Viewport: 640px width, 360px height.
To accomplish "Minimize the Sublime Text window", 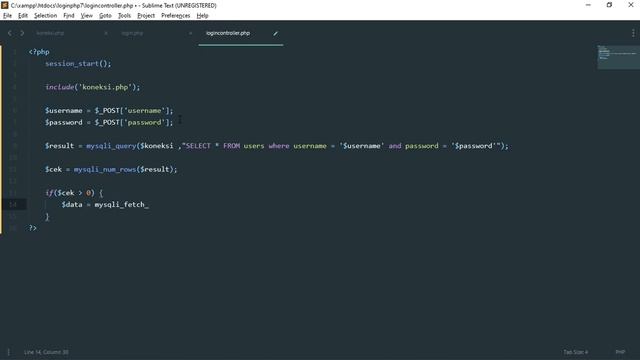I will [x=588, y=5].
